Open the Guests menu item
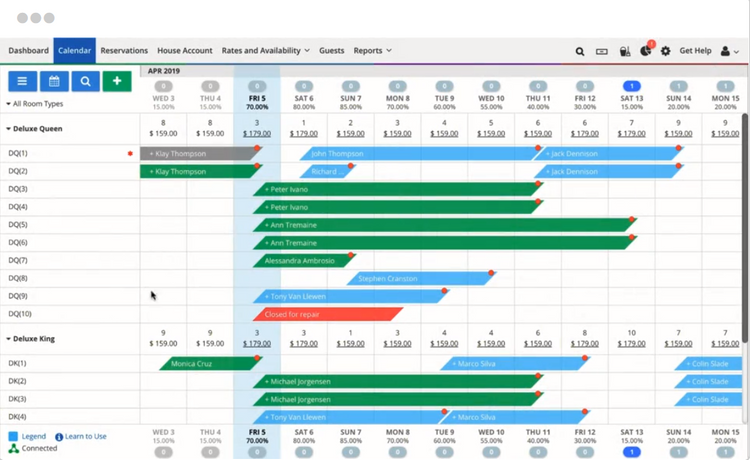Screen dimensions: 750x460 (331, 50)
